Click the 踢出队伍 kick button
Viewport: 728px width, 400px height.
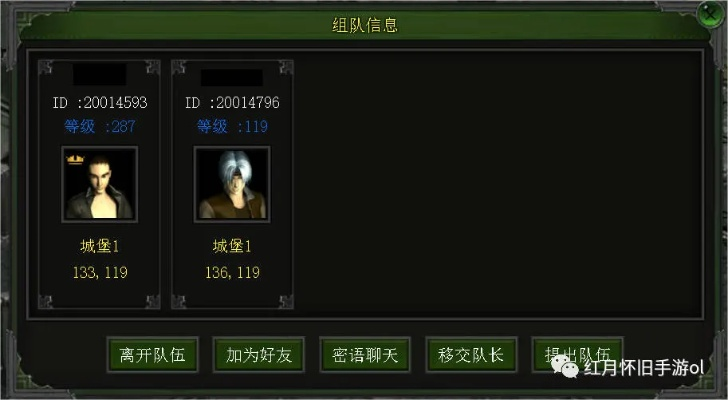(577, 355)
